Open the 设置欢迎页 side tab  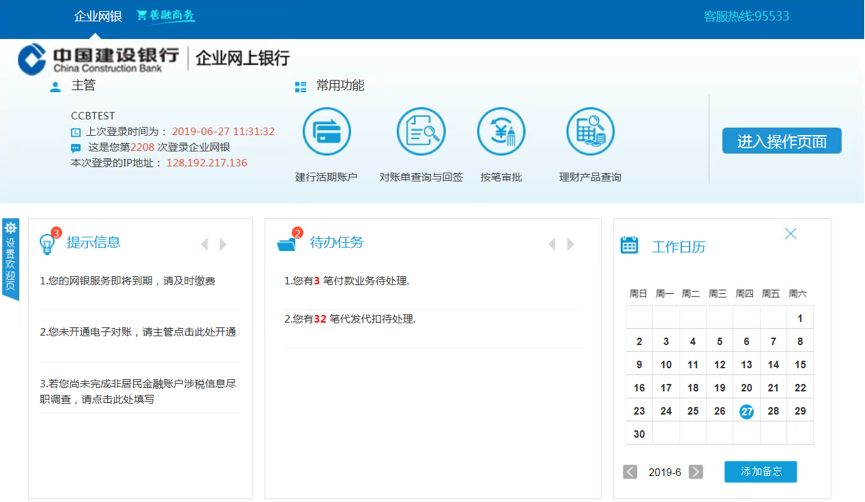point(10,259)
